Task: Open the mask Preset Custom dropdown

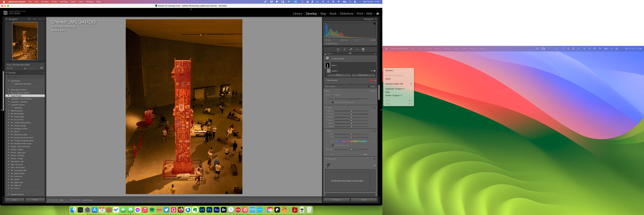Action: (338, 95)
